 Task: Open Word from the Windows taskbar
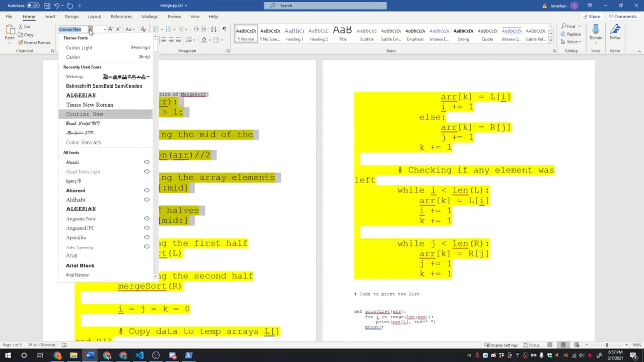[90, 355]
